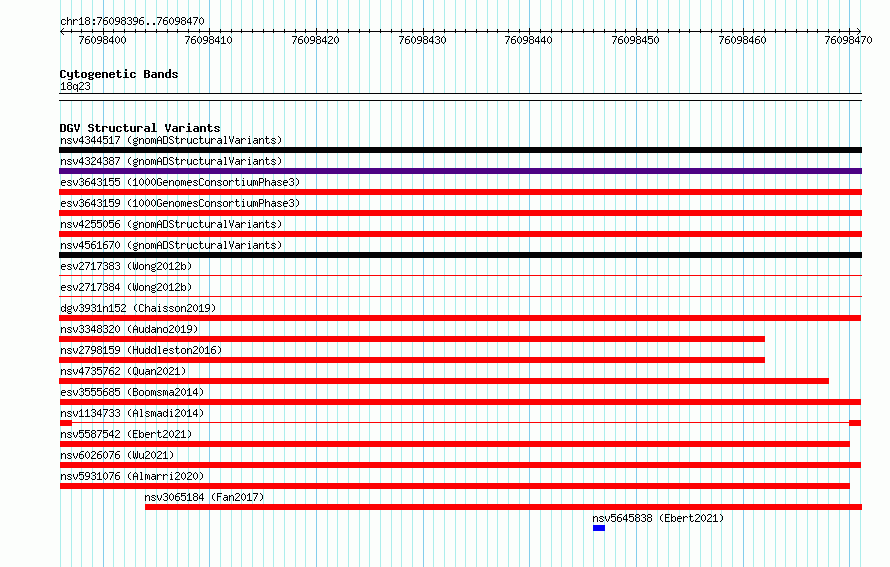Viewport: 890px width, 567px height.
Task: Click right red block of nsv1134733
Action: [x=855, y=423]
